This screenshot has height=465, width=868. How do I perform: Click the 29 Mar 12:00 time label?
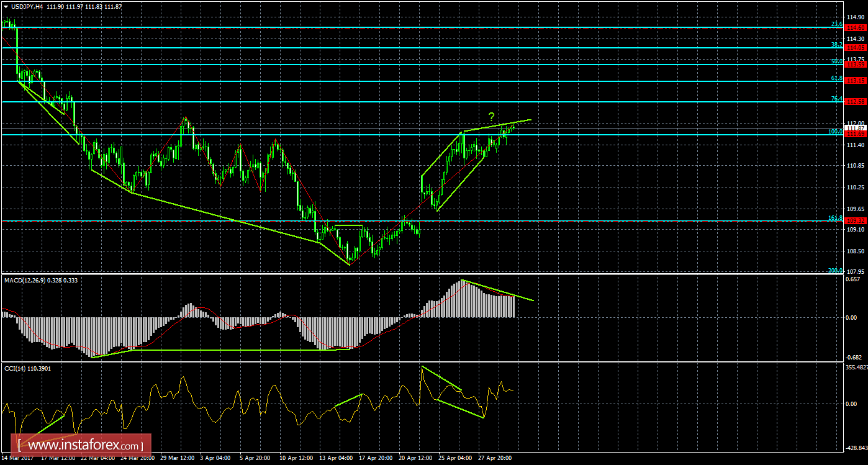tap(178, 458)
